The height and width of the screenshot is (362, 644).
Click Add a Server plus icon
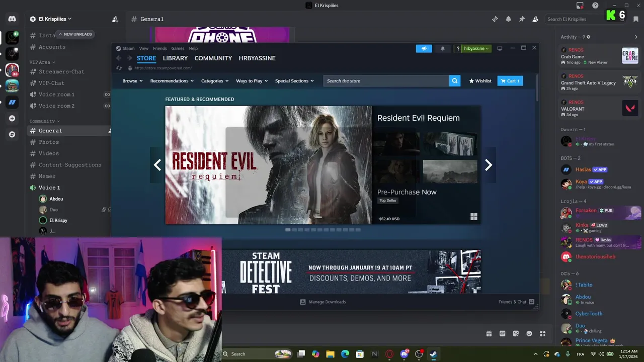[x=12, y=119]
